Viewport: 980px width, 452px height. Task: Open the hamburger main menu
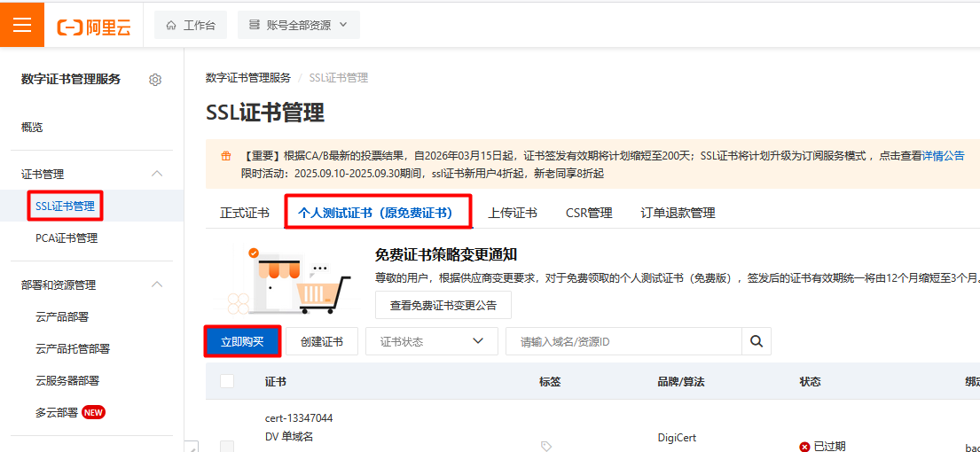(22, 24)
